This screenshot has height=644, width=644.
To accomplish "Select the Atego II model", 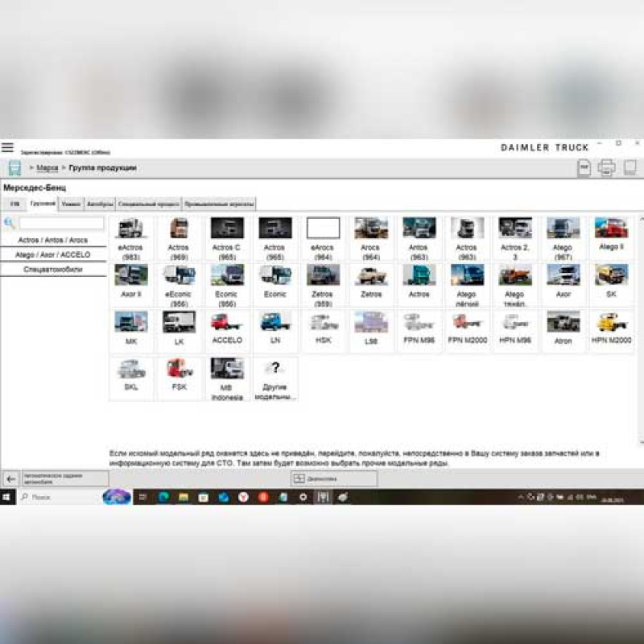I will pyautogui.click(x=611, y=238).
